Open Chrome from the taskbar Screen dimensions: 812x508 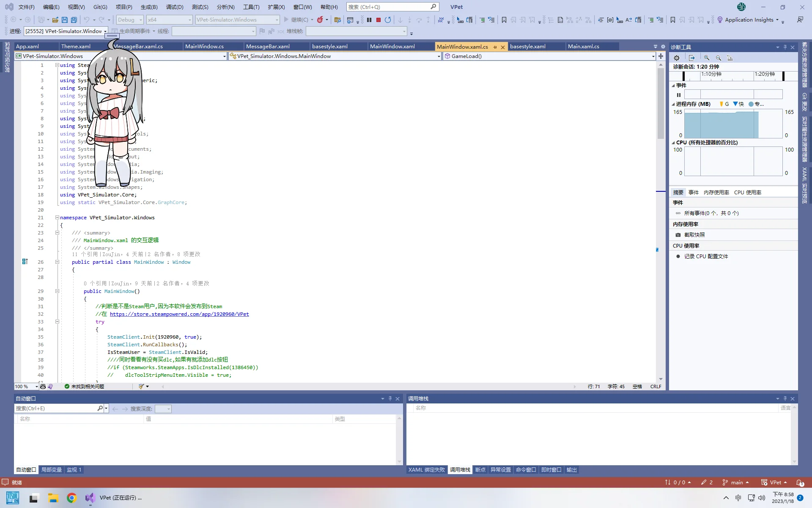[71, 498]
